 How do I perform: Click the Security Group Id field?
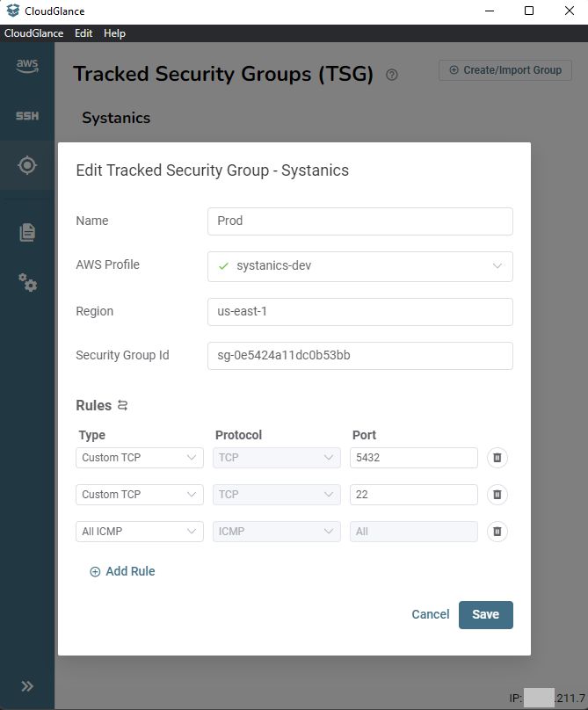click(x=360, y=356)
